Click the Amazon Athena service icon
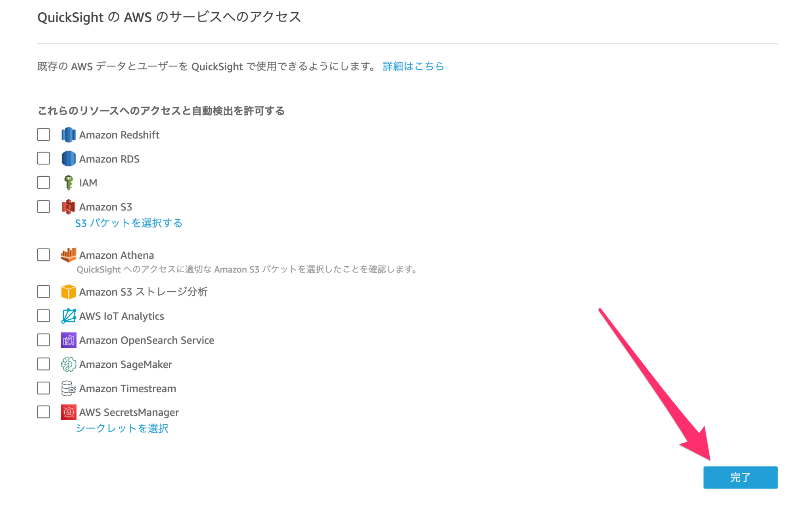 (x=68, y=255)
